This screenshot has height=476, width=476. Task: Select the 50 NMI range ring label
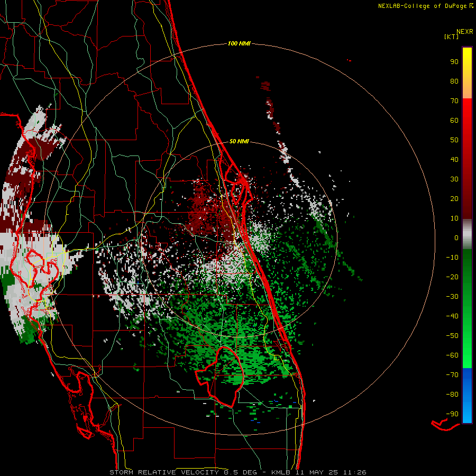(239, 141)
